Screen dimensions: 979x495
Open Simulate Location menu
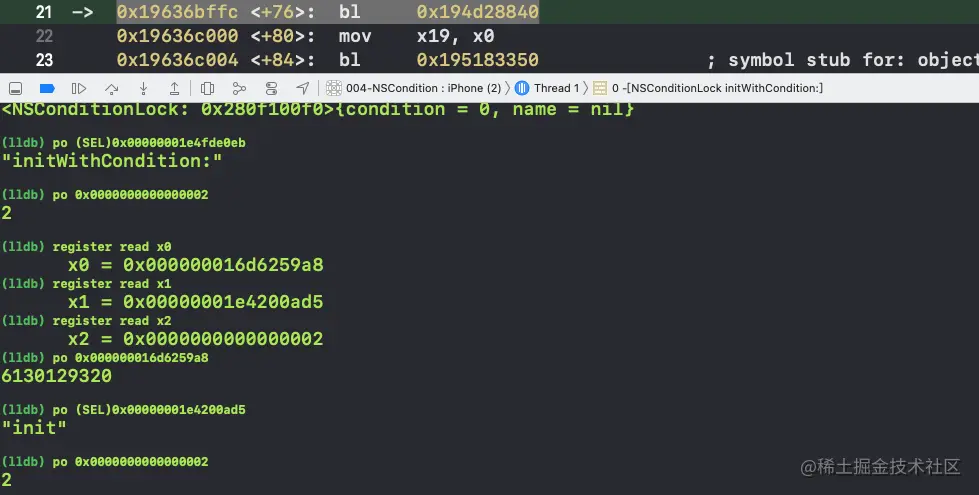pos(303,89)
